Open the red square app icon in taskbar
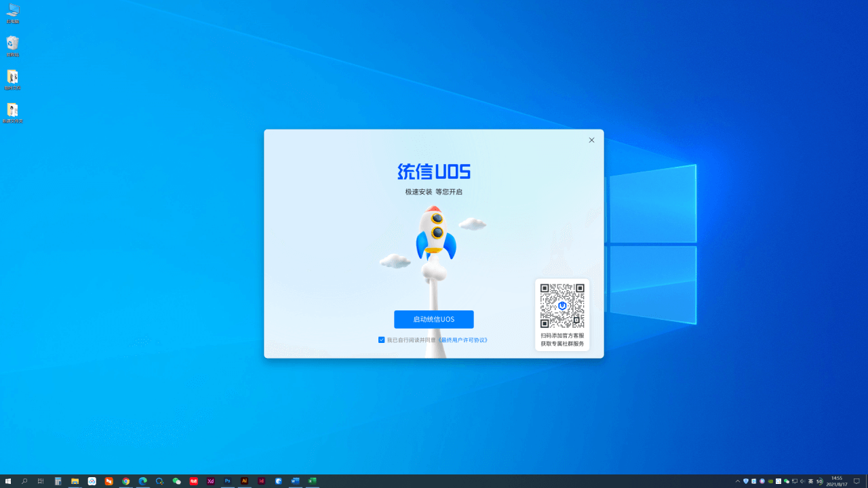This screenshot has width=868, height=488. 194,481
